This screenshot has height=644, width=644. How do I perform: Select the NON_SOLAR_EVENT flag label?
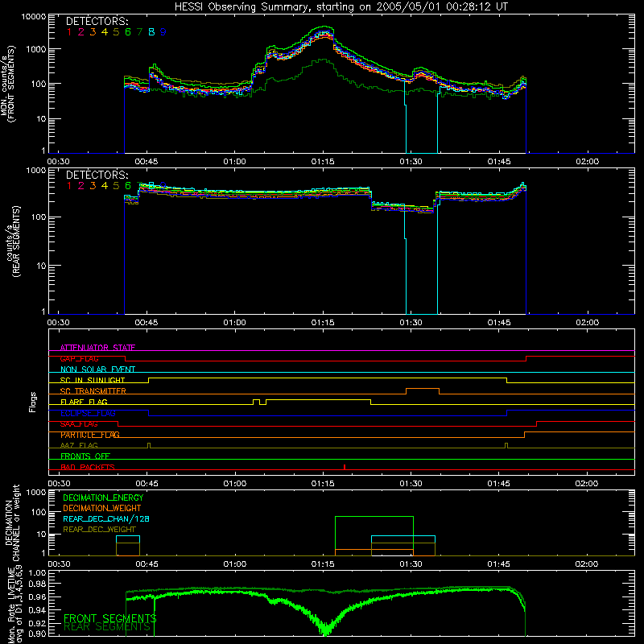(x=97, y=369)
